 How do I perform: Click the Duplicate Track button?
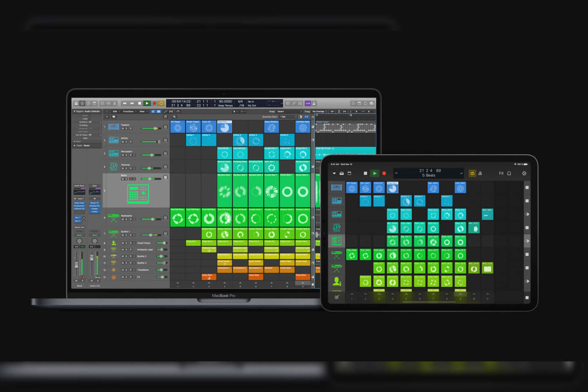click(x=114, y=117)
